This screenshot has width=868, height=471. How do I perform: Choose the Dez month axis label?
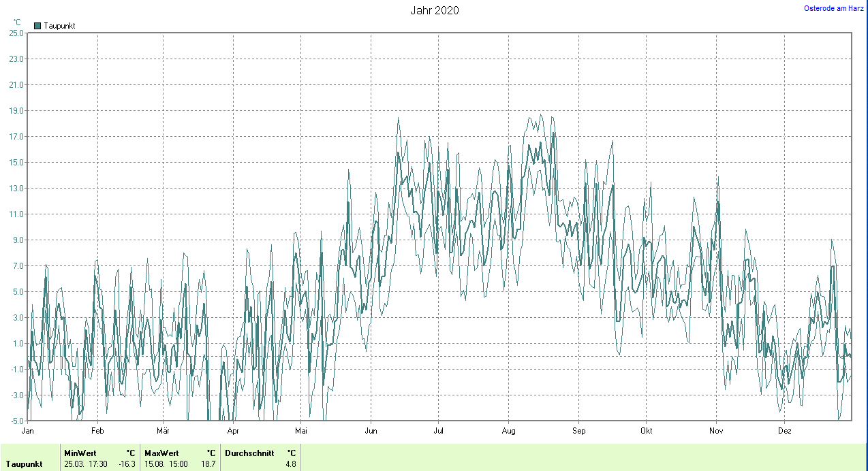tap(785, 431)
